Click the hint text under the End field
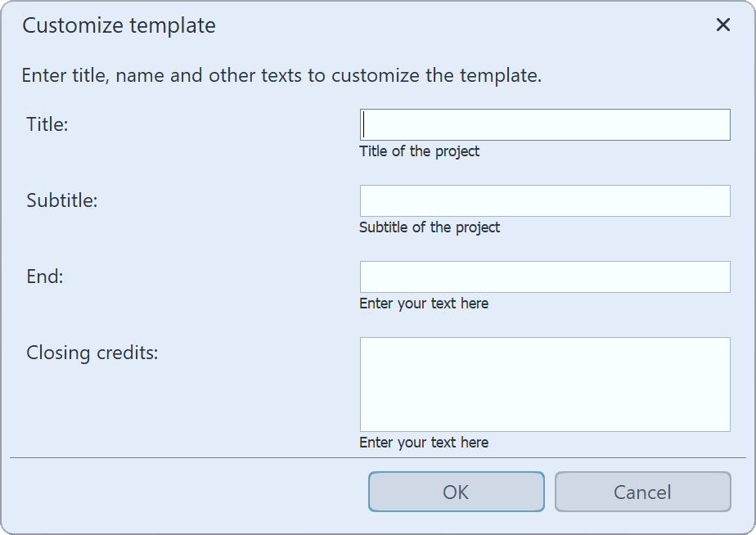This screenshot has width=756, height=535. pyautogui.click(x=424, y=303)
